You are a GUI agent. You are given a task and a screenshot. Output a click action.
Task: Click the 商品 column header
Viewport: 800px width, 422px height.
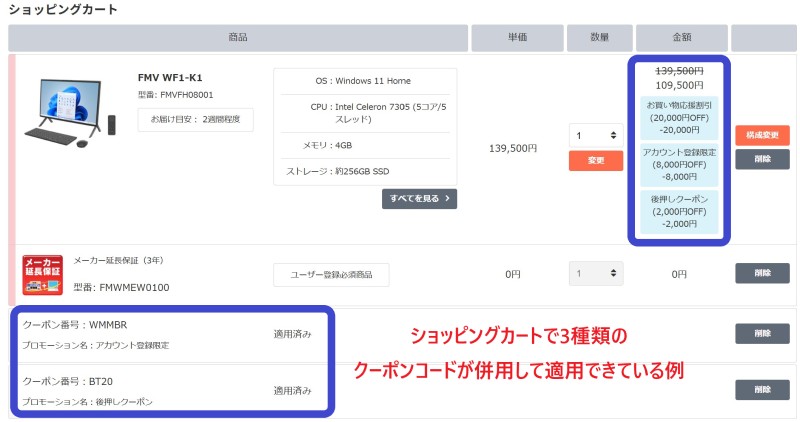[238, 38]
